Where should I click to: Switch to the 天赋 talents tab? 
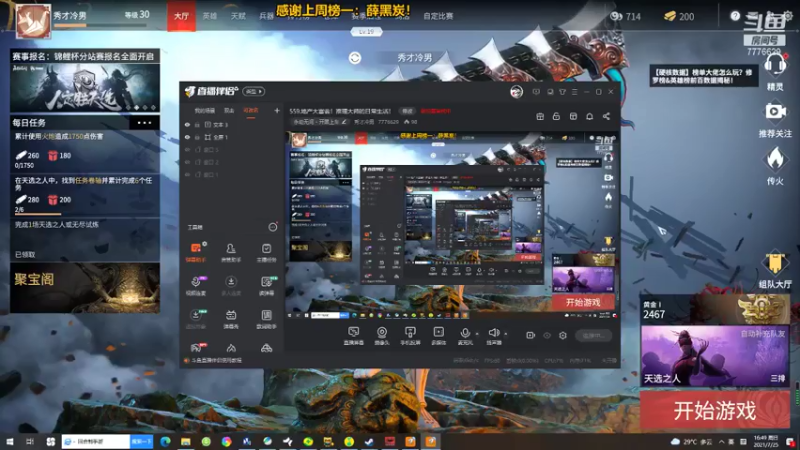(238, 16)
